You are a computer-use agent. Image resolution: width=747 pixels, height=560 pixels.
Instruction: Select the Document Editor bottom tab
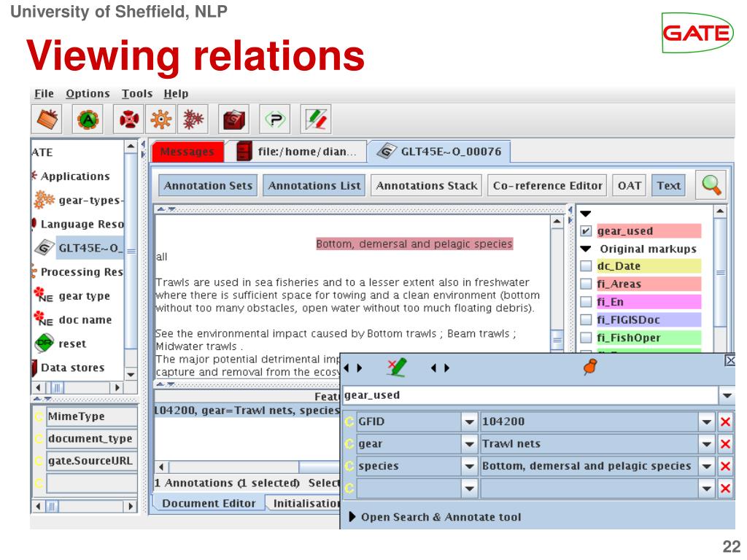point(208,503)
